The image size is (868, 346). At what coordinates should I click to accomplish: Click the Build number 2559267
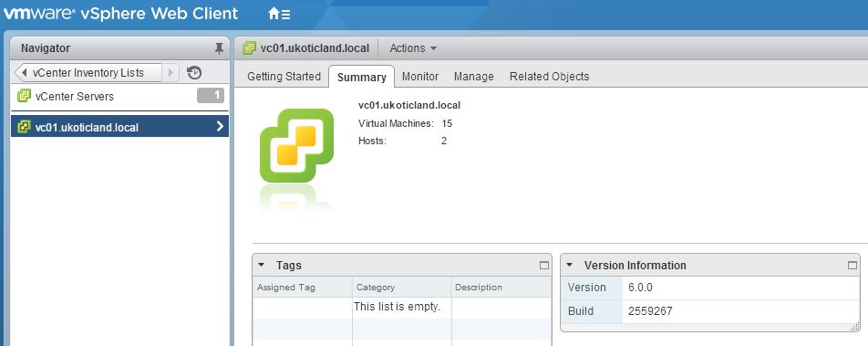pyautogui.click(x=650, y=311)
